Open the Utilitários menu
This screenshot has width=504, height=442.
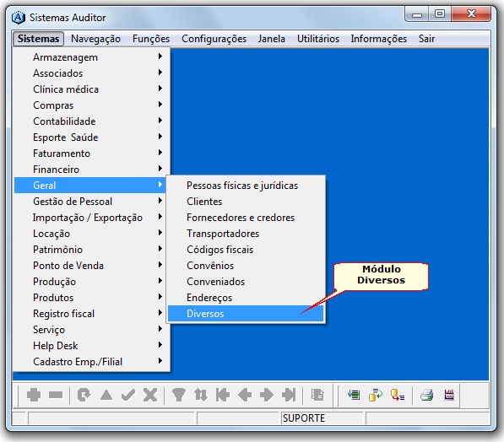click(x=318, y=39)
